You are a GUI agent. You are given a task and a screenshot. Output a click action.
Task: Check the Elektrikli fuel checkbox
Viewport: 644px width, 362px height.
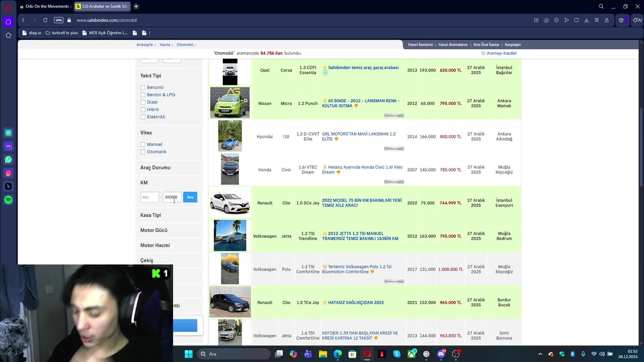(x=143, y=117)
